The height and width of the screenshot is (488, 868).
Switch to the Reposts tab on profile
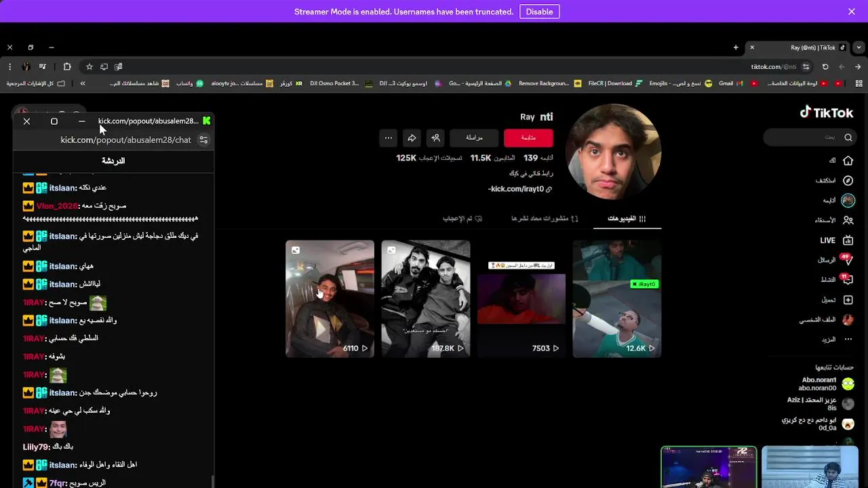pyautogui.click(x=545, y=218)
